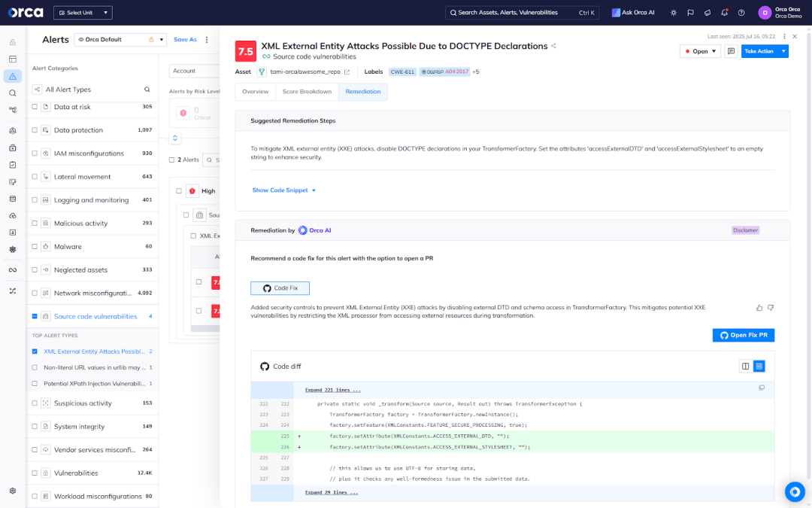Check Non-literal URL values checkbox

(35, 367)
